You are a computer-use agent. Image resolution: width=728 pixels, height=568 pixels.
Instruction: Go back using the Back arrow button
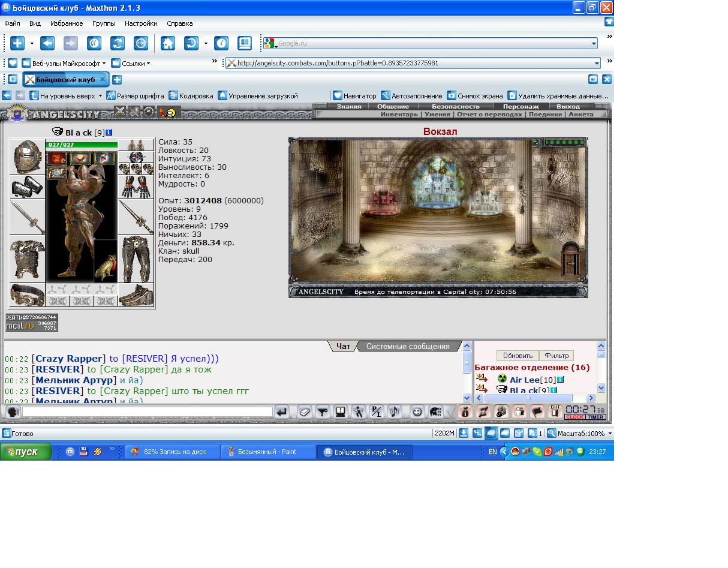coord(47,43)
